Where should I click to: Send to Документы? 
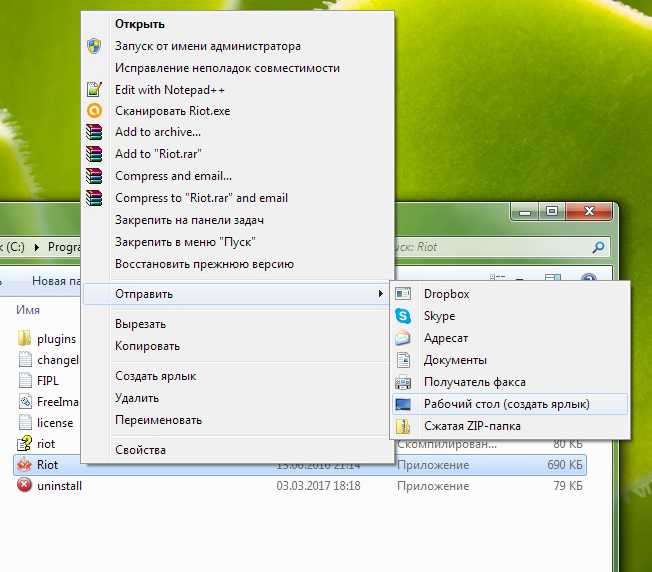point(510,360)
